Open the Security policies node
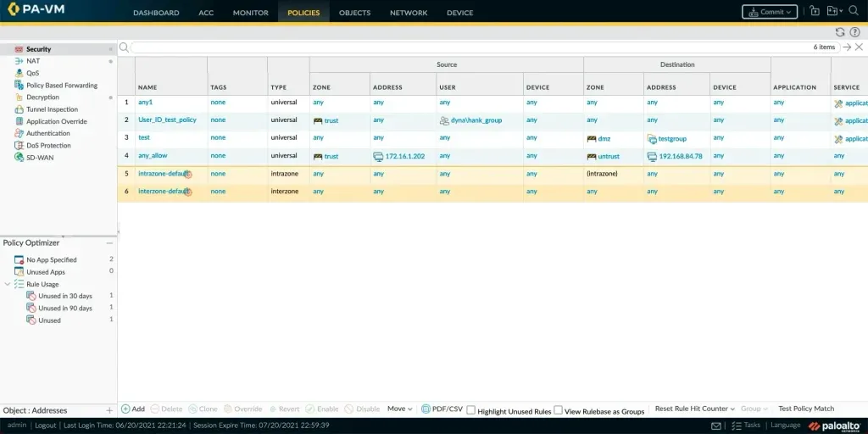 [x=38, y=49]
